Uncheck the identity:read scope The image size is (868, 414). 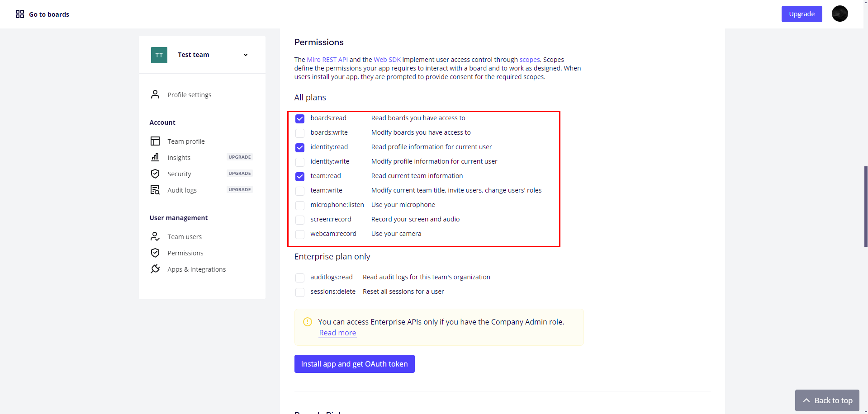[300, 147]
